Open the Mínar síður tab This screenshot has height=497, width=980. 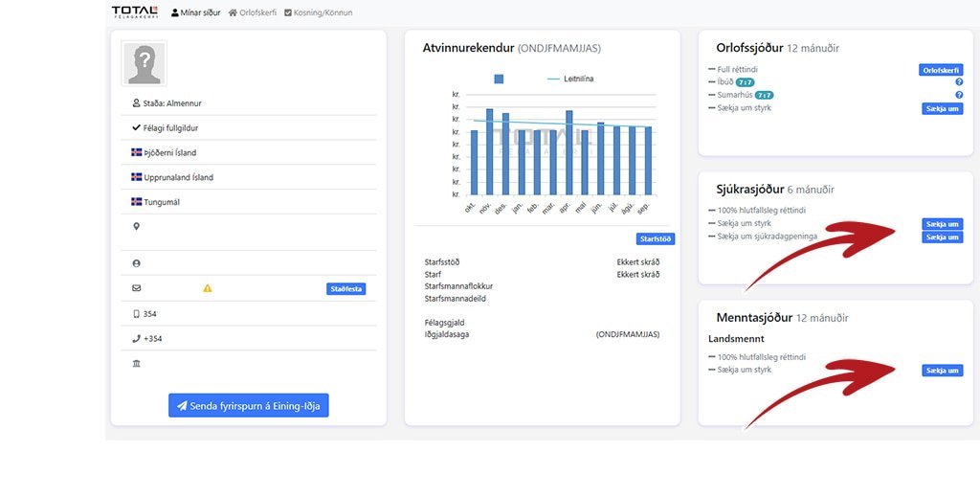(x=195, y=12)
